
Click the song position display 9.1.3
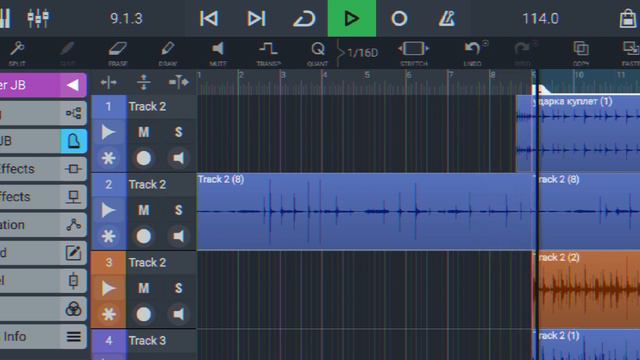point(127,18)
